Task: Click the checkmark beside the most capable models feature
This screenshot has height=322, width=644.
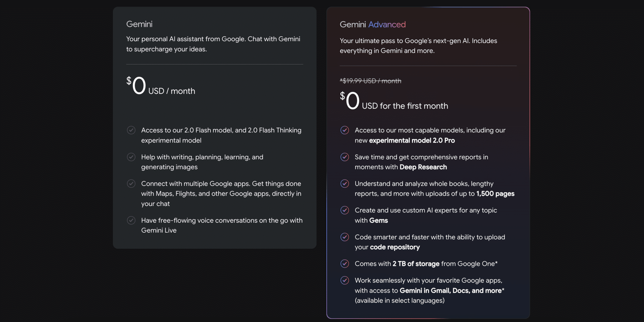Action: [x=345, y=130]
